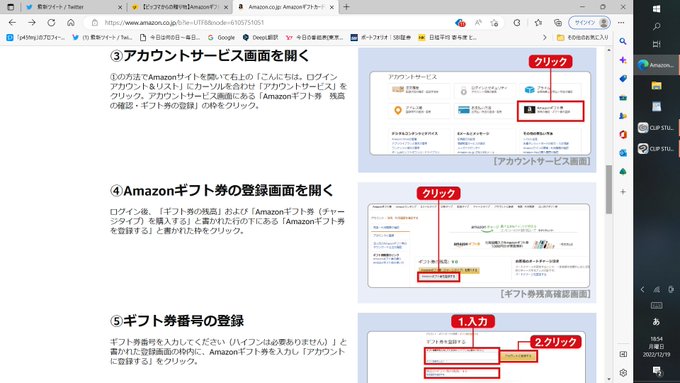Open the taskbar clock and date
This screenshot has height=383, width=680.
pyautogui.click(x=657, y=347)
